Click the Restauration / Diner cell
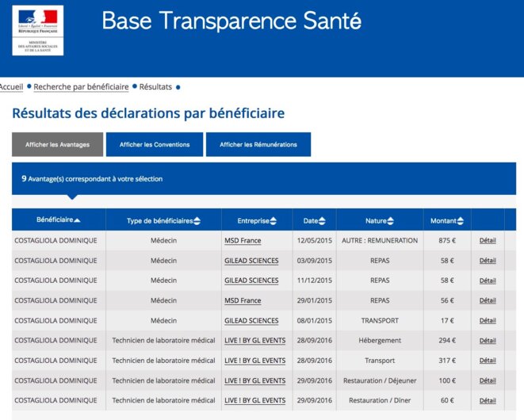The height and width of the screenshot is (420, 524). coord(380,400)
